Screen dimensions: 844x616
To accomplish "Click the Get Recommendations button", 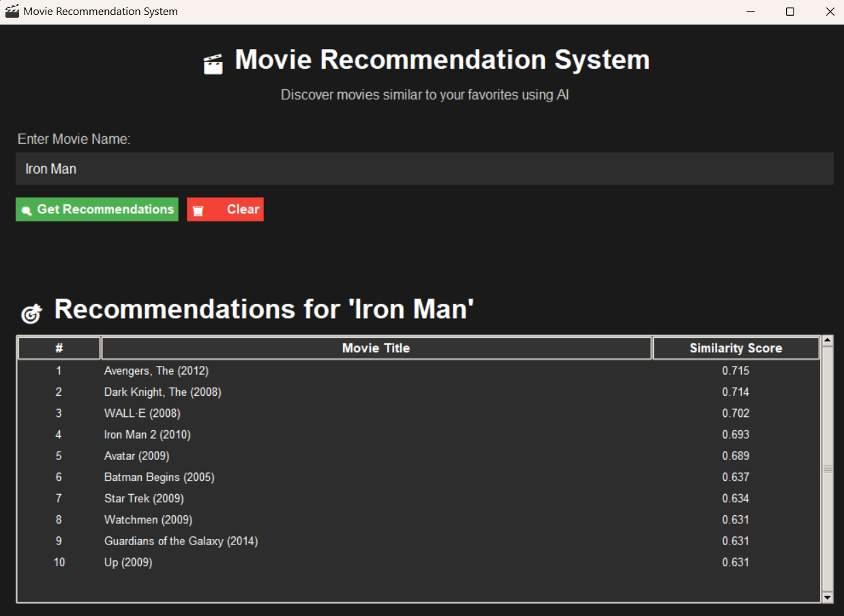I will pos(97,209).
